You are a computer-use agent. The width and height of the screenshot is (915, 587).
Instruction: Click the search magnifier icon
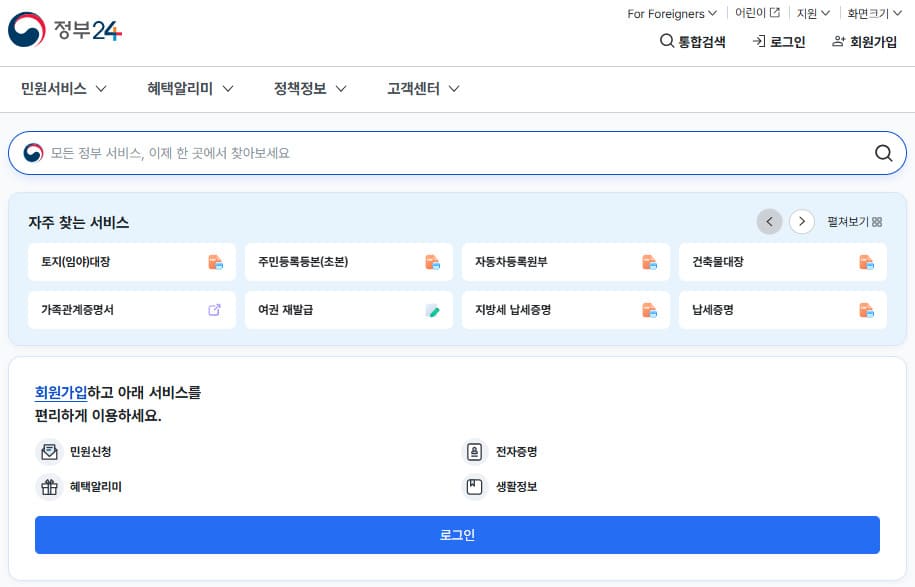click(x=883, y=153)
